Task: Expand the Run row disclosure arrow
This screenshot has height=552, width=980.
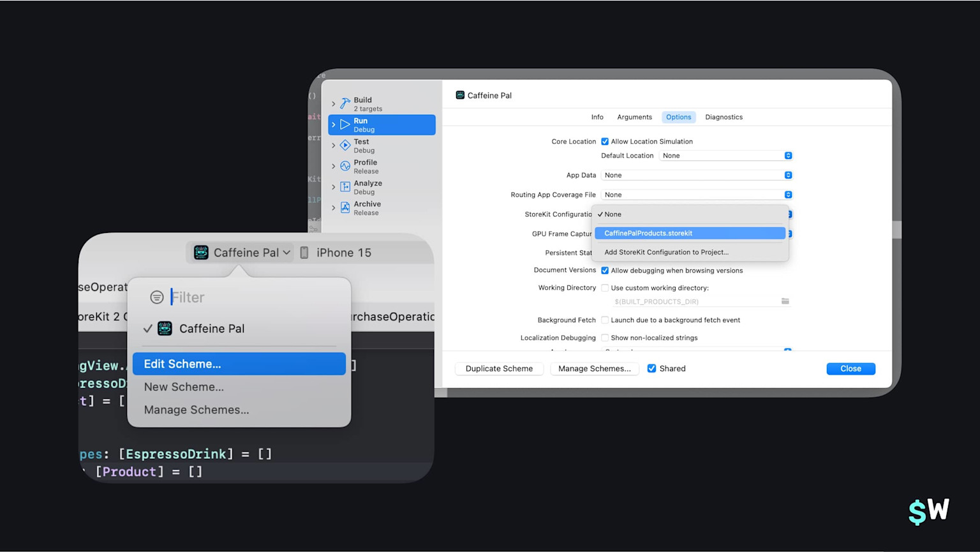Action: 333,124
